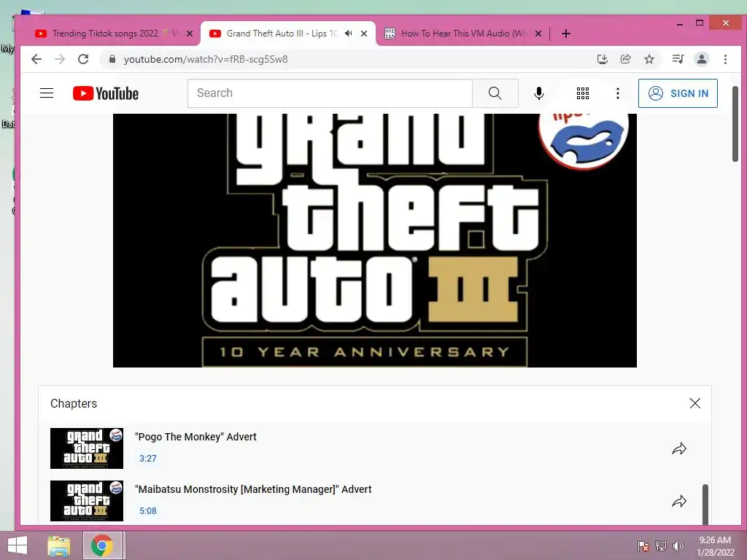Viewport: 747px width, 560px height.
Task: Click Chrome icon in taskbar
Action: (102, 545)
